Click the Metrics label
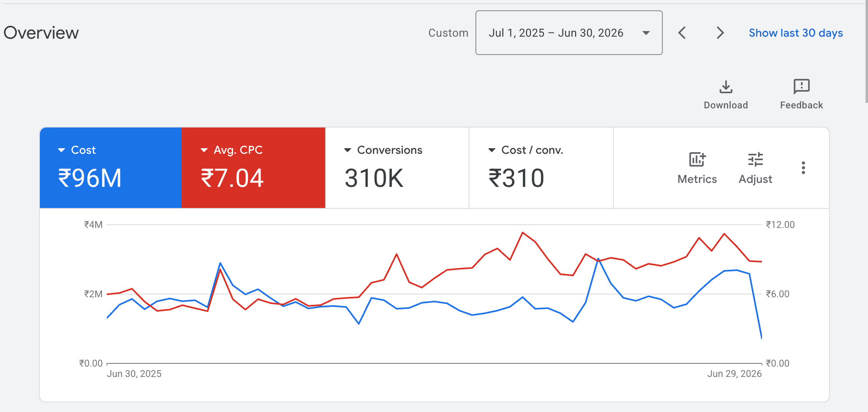Viewport: 868px width, 412px height. [x=697, y=179]
